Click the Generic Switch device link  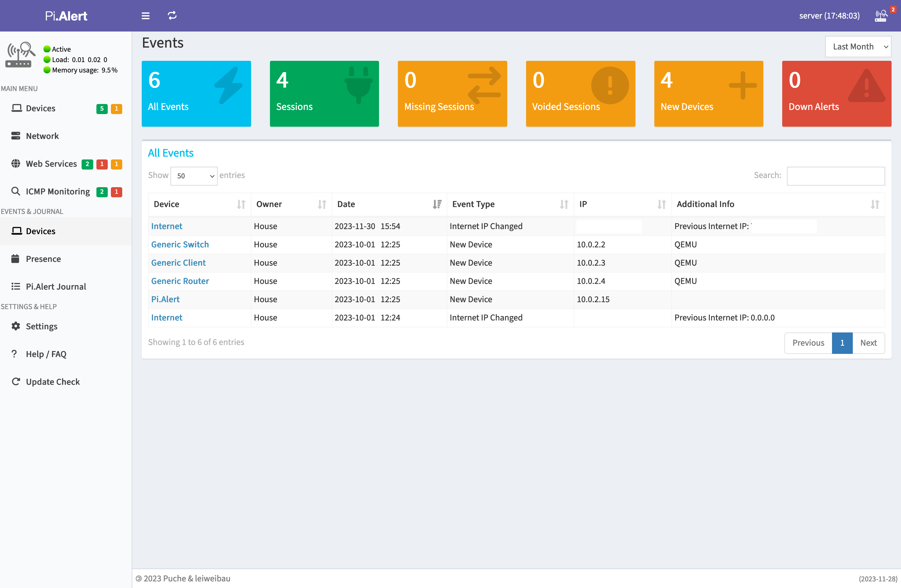click(x=181, y=245)
